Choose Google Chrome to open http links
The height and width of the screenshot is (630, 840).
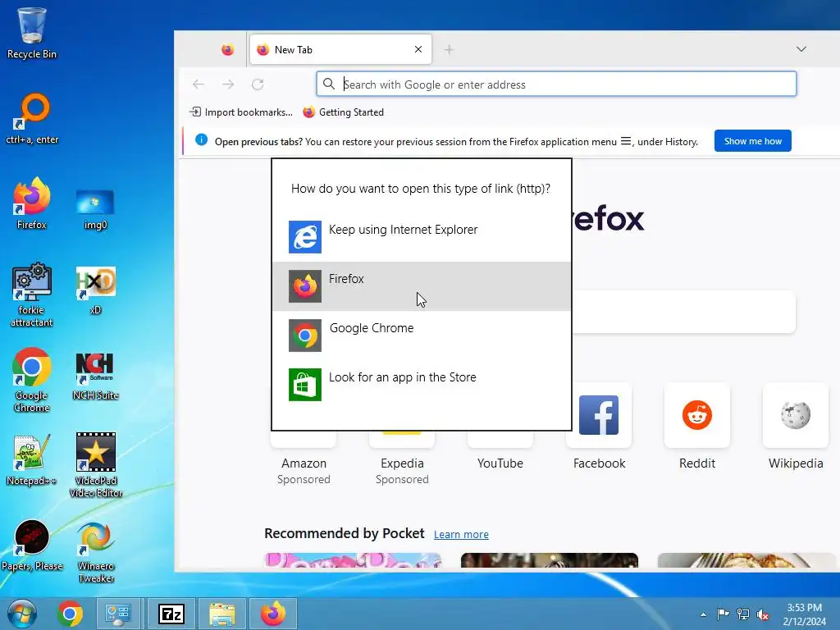(422, 336)
